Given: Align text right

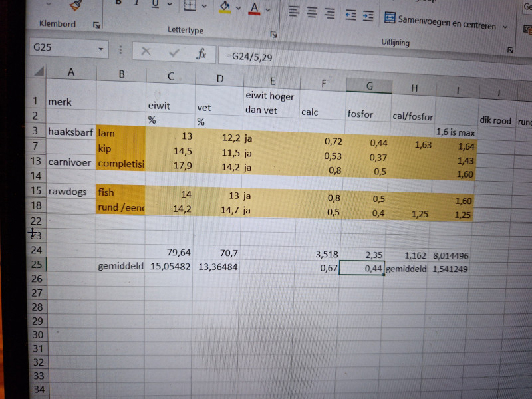Looking at the screenshot, I should coord(329,13).
